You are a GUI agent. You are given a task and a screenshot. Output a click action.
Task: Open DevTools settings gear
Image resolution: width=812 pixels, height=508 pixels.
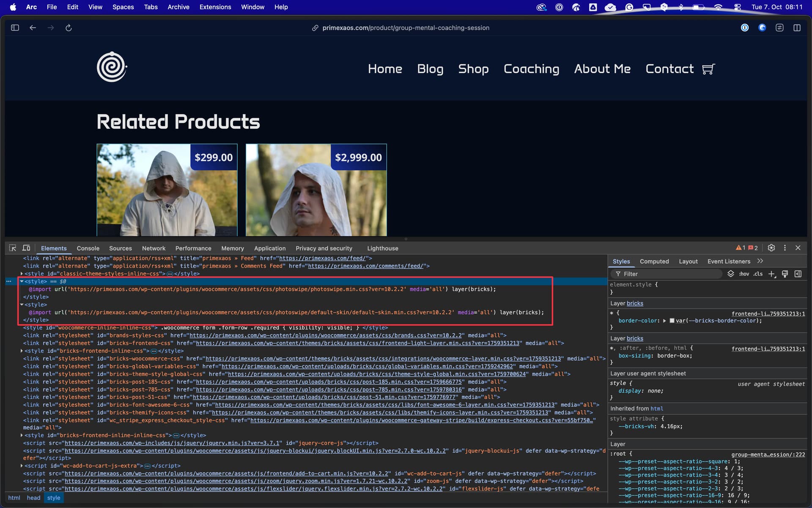pos(771,248)
